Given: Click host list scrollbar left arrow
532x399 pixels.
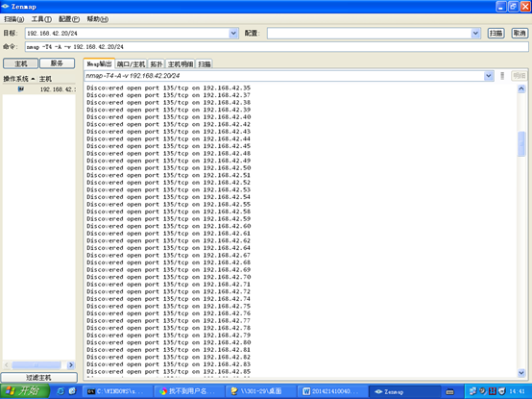Looking at the screenshot, I should point(7,365).
